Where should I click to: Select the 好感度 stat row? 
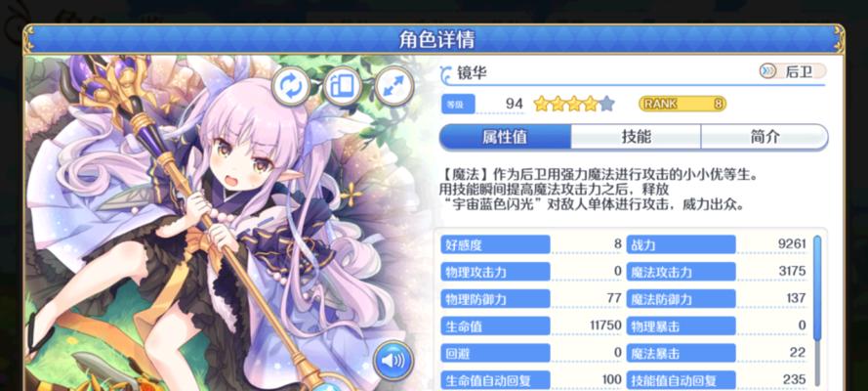(531, 244)
